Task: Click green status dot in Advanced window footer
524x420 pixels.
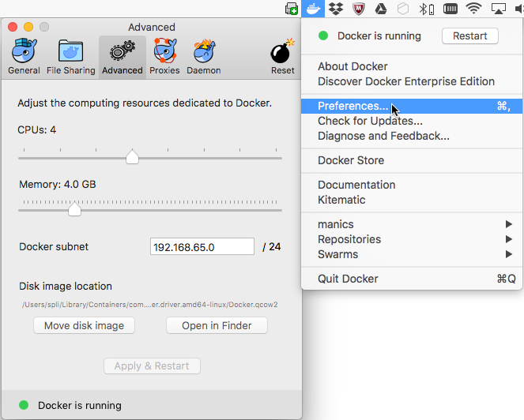Action: (x=24, y=405)
